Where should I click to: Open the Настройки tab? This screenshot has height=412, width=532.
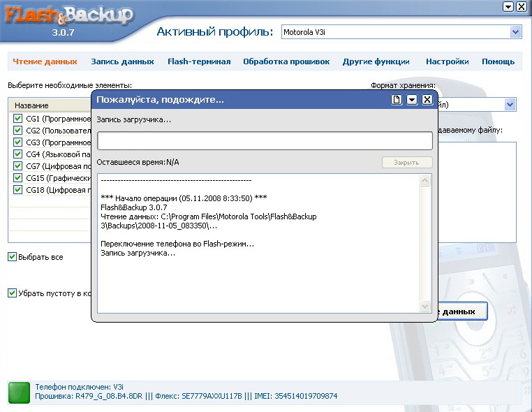coord(448,61)
